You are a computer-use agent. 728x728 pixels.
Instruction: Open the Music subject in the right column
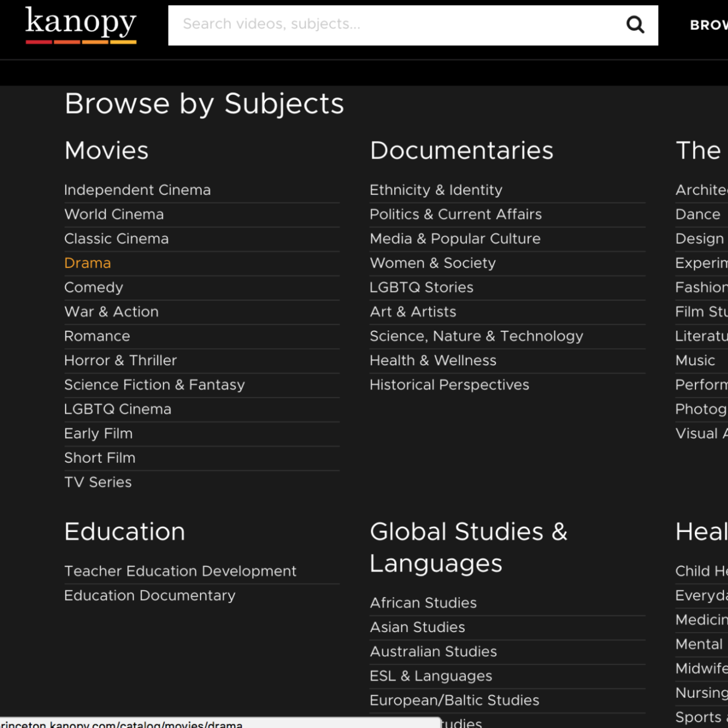coord(695,360)
